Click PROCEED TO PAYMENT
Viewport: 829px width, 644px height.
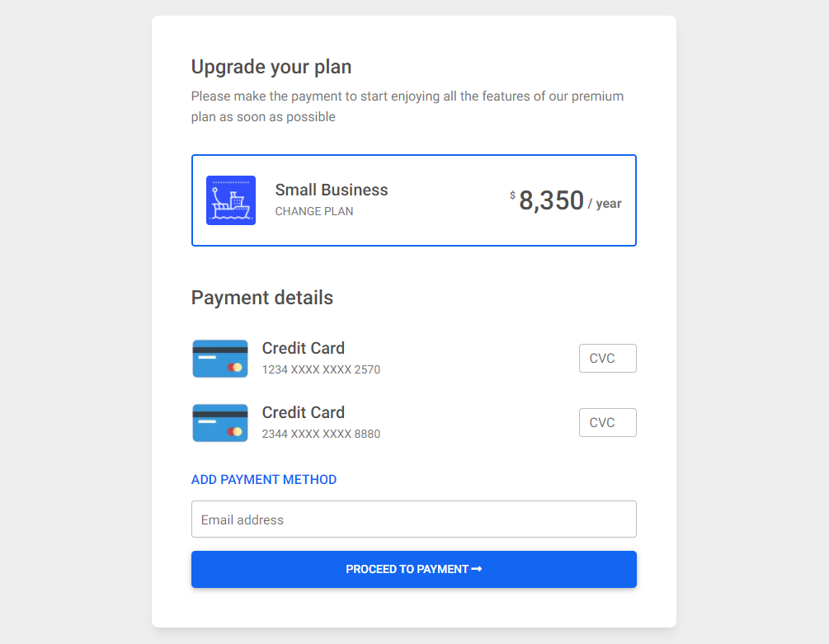pyautogui.click(x=413, y=569)
